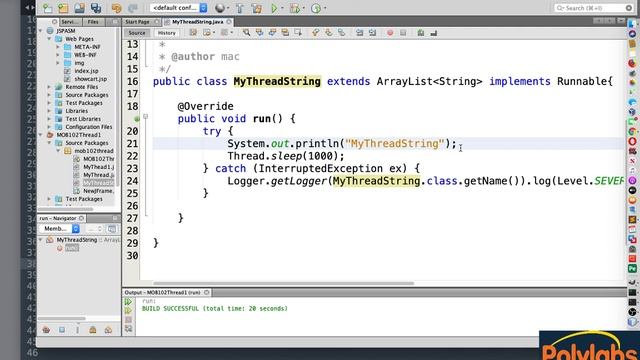640x360 pixels.
Task: Click the New Project toolbar icon
Action: click(x=63, y=8)
